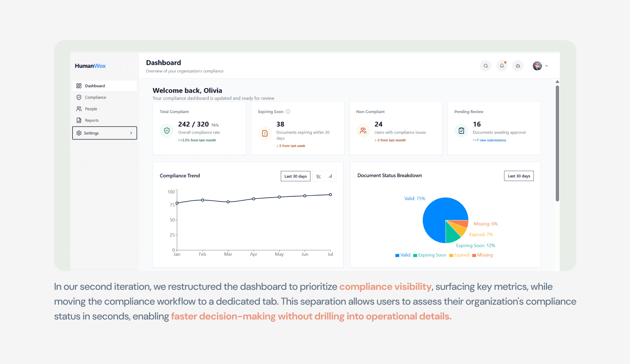Click the scroll up arrow
The width and height of the screenshot is (630, 364).
pyautogui.click(x=557, y=82)
